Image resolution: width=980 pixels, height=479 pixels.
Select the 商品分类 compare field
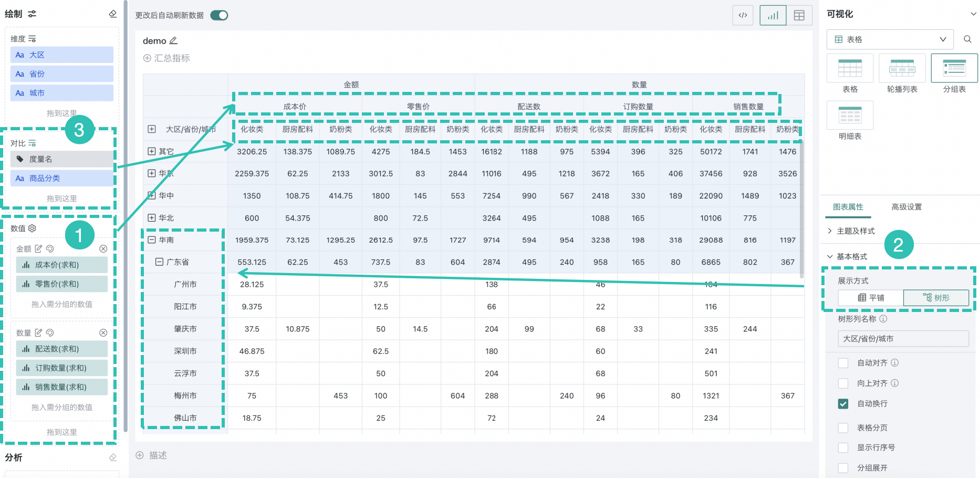tap(62, 179)
